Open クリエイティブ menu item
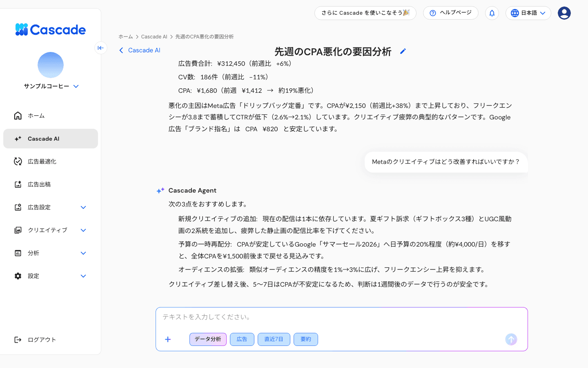The height and width of the screenshot is (368, 588). (51, 230)
